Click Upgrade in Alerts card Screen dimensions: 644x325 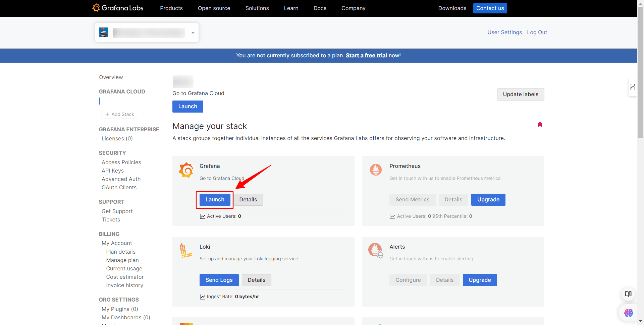480,280
